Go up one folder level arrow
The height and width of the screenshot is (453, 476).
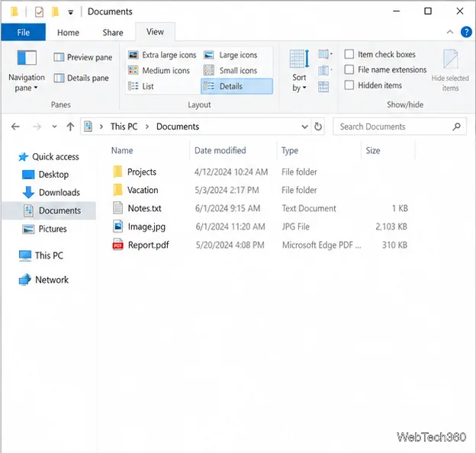(70, 127)
